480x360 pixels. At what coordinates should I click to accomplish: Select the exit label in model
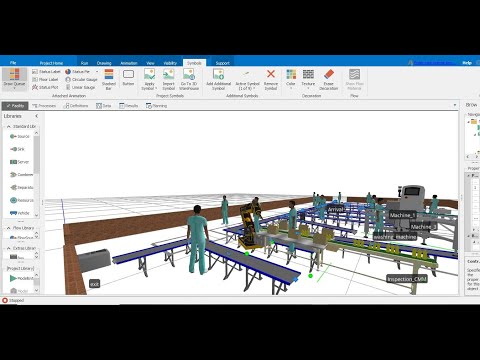(95, 284)
